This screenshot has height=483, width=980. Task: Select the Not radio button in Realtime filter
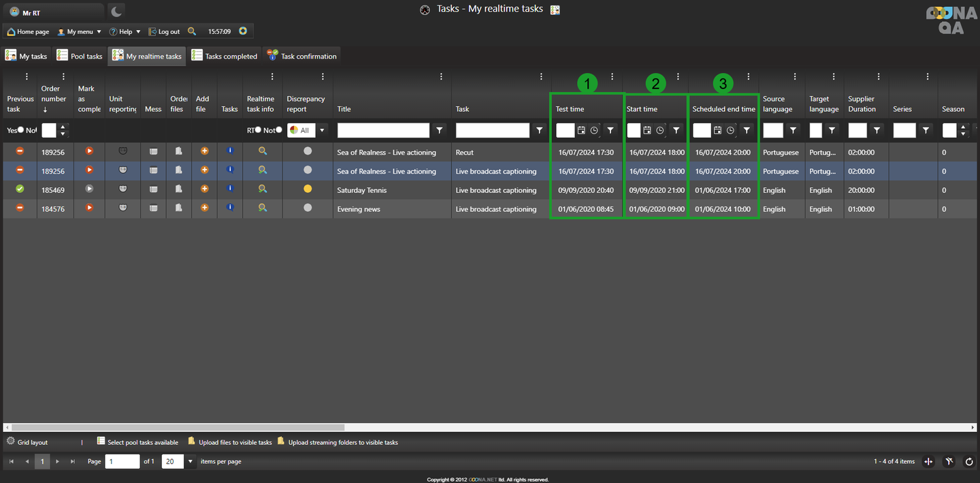coord(279,130)
